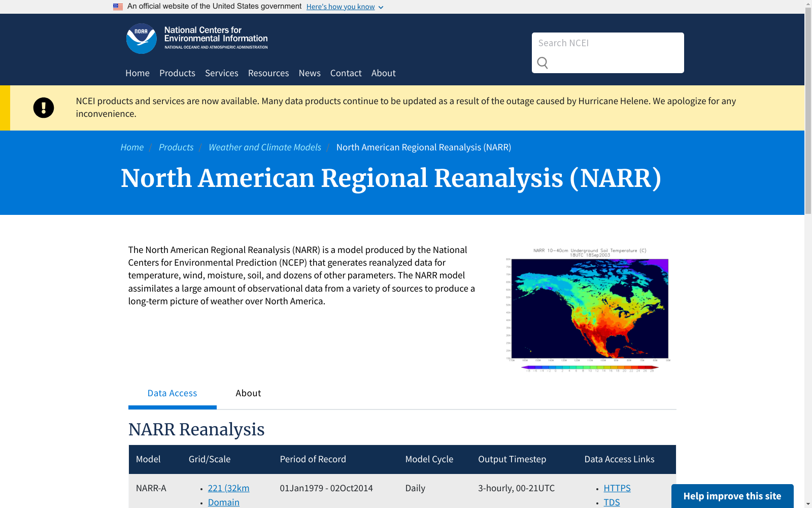Click the Model column header

[148, 459]
